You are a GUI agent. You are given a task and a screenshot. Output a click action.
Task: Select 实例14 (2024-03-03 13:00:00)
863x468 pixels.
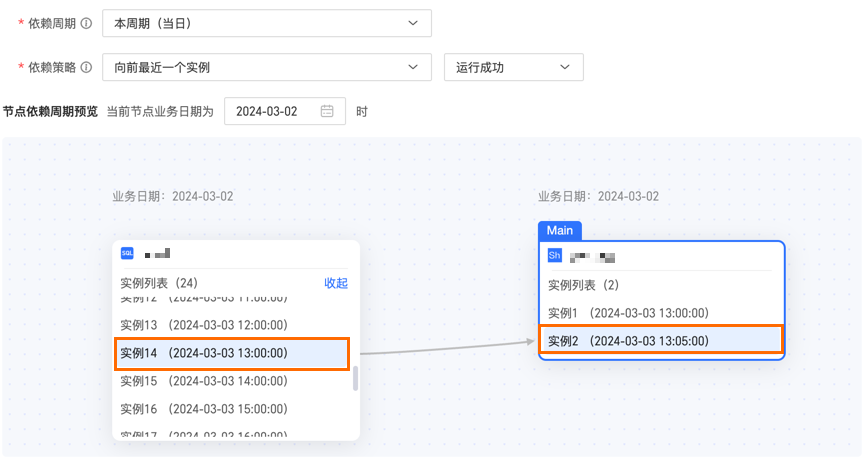click(232, 353)
